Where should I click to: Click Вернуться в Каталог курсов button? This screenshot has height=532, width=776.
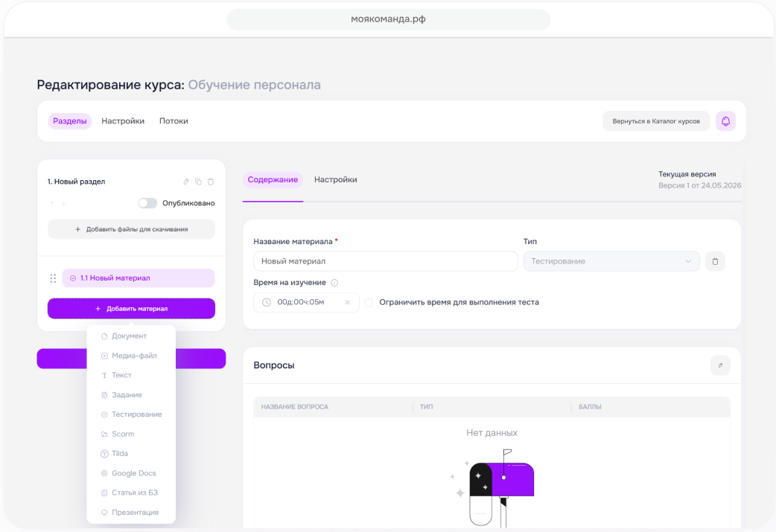click(x=656, y=121)
